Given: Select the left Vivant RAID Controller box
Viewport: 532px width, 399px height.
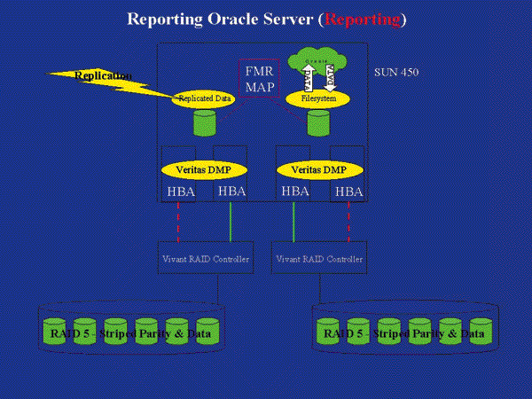Looking at the screenshot, I should [x=204, y=258].
